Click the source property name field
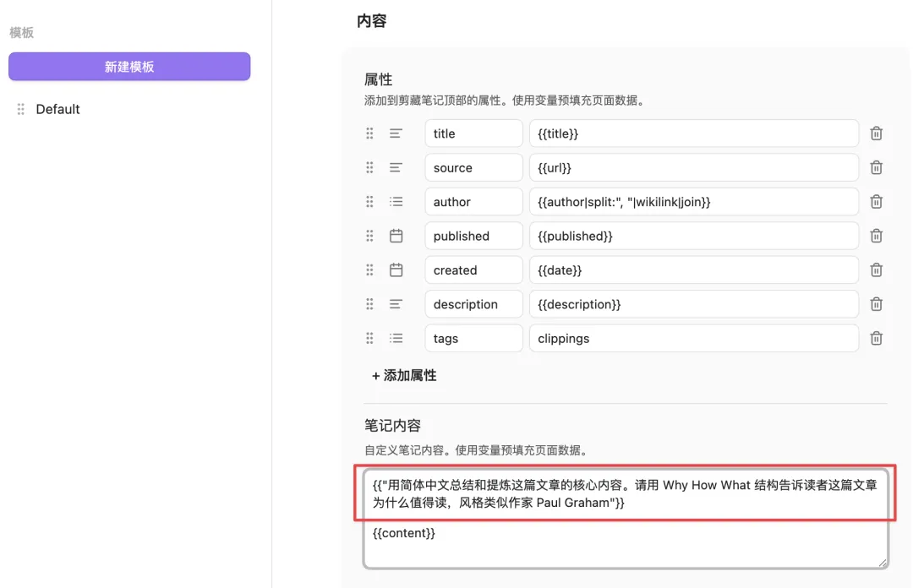This screenshot has width=913, height=588. coord(473,167)
